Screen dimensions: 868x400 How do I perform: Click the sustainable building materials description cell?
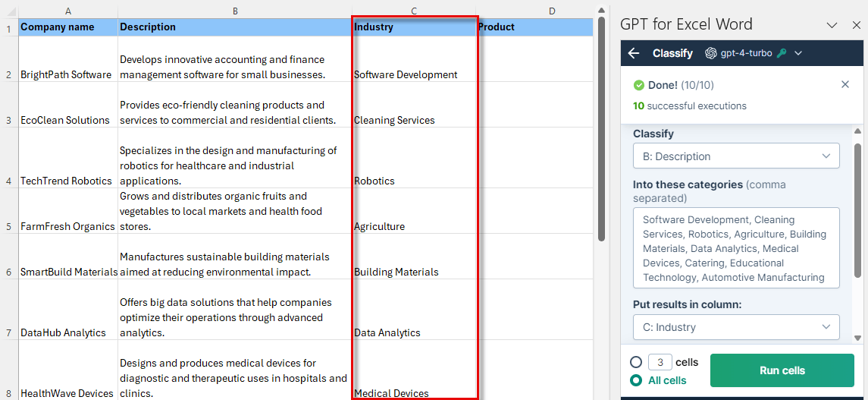(x=235, y=257)
